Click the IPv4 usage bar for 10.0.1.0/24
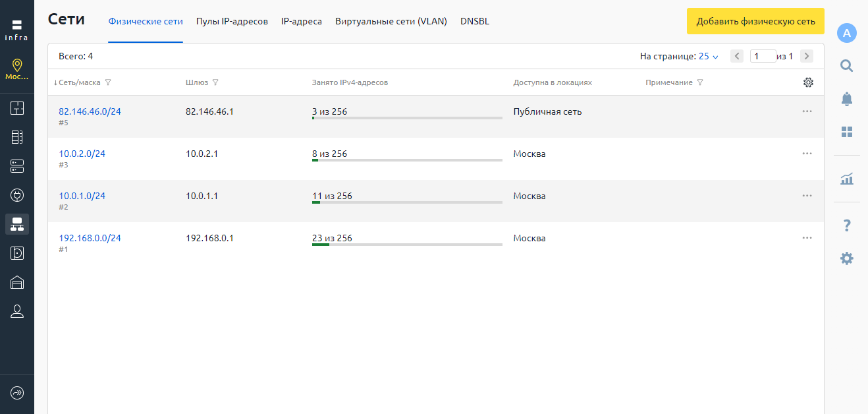The width and height of the screenshot is (868, 414). pos(407,202)
